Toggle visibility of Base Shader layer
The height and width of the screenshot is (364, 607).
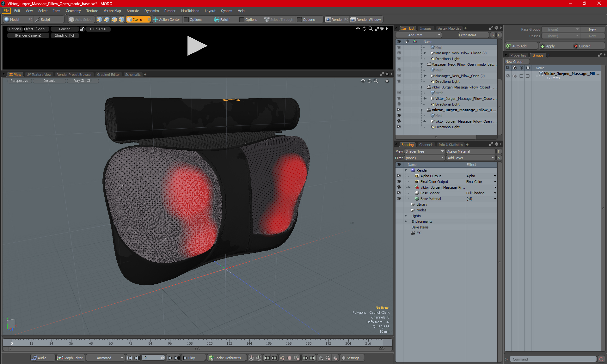click(x=399, y=193)
